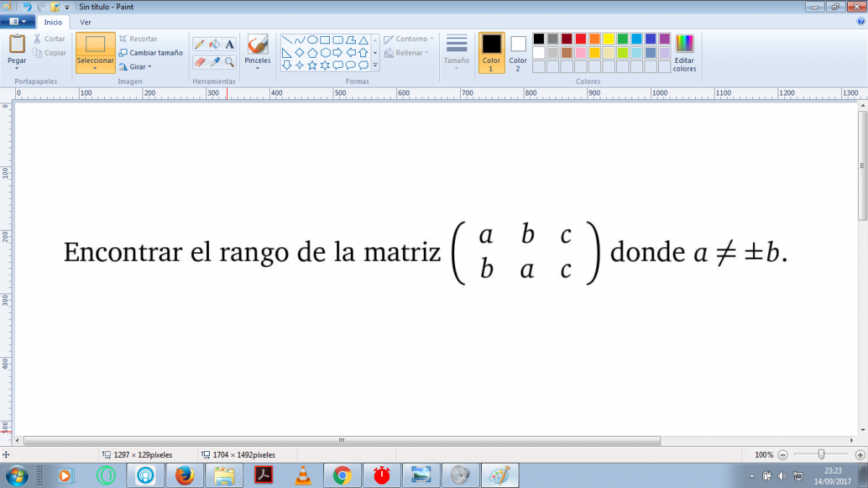Select the Fill with color bucket tool

tap(215, 44)
